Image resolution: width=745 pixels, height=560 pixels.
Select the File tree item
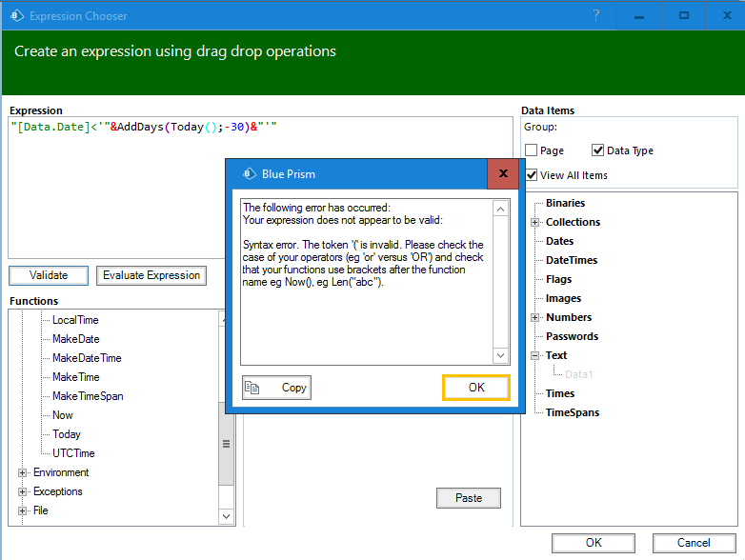41,510
